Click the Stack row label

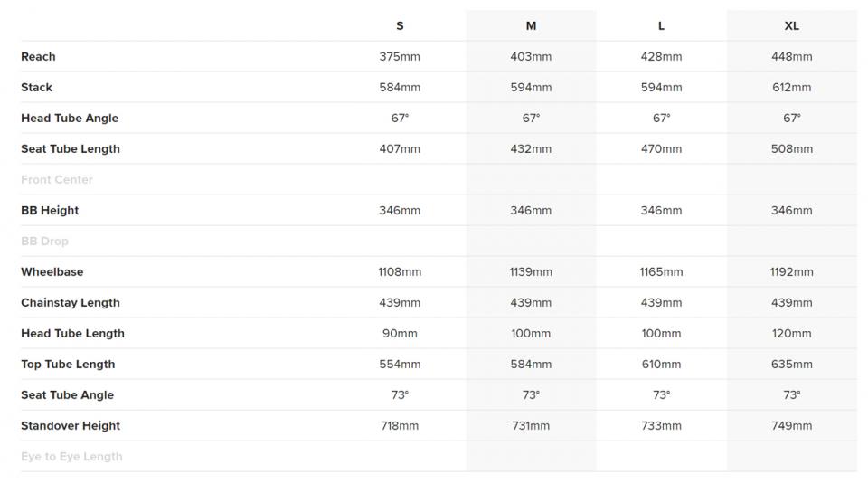(36, 88)
